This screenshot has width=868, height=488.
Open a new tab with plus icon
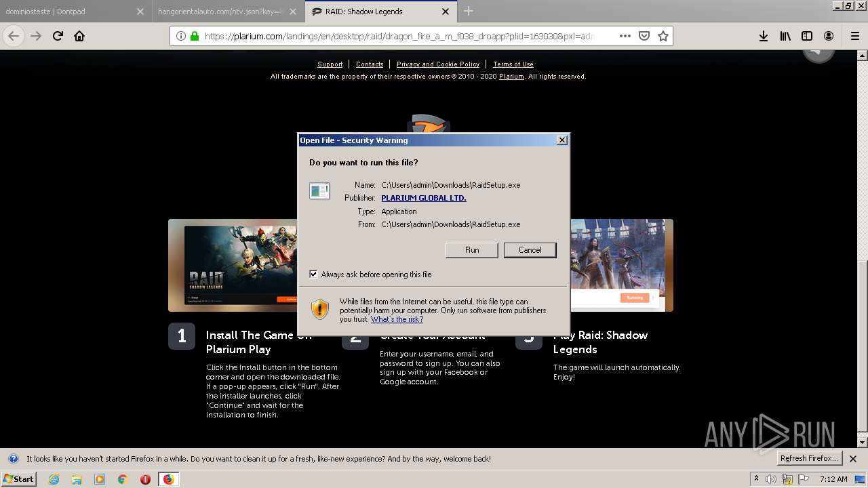click(468, 11)
